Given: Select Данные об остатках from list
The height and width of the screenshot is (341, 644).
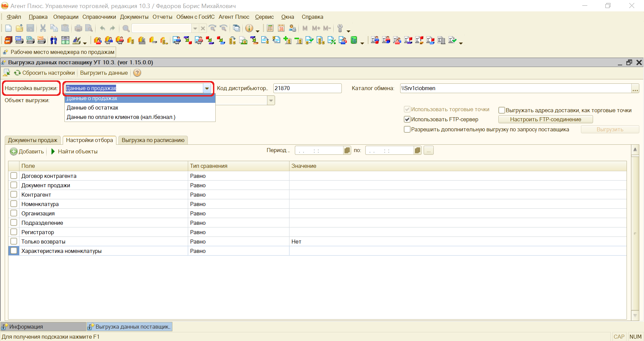Looking at the screenshot, I should 140,108.
